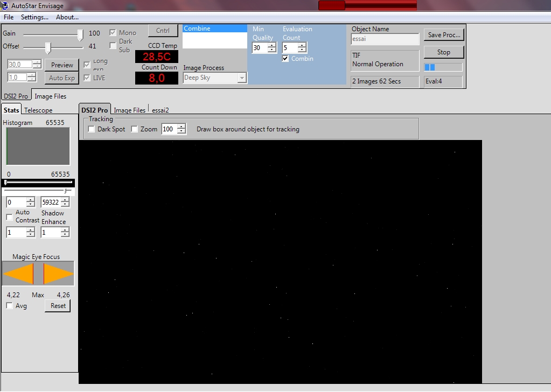Toggle the Long exp checkbox
This screenshot has height=392, width=551.
click(87, 65)
